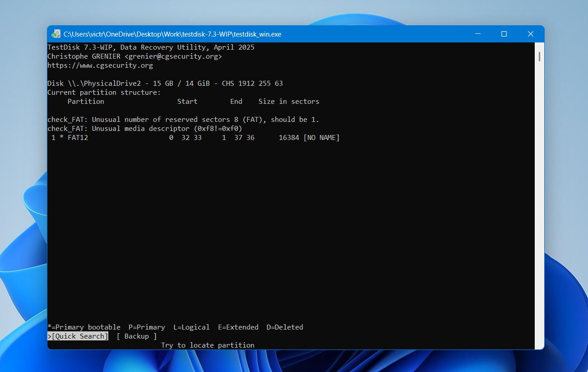Open the cgsecurity.org website link
The height and width of the screenshot is (372, 588).
tap(100, 65)
